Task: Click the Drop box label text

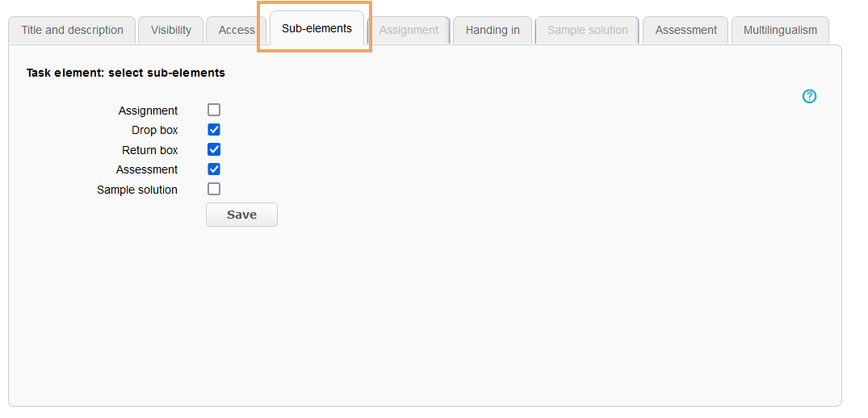Action: pos(155,130)
